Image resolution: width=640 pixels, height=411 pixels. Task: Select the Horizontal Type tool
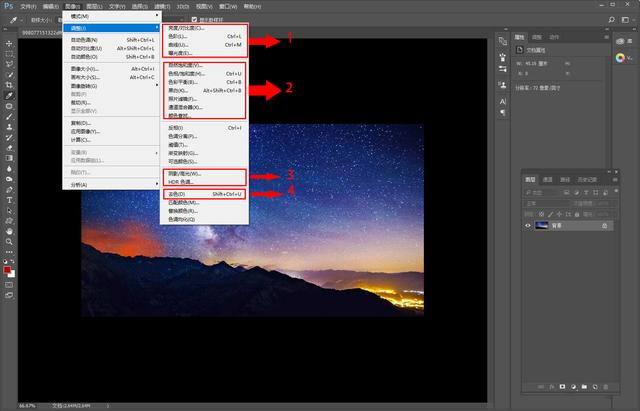pos(9,200)
